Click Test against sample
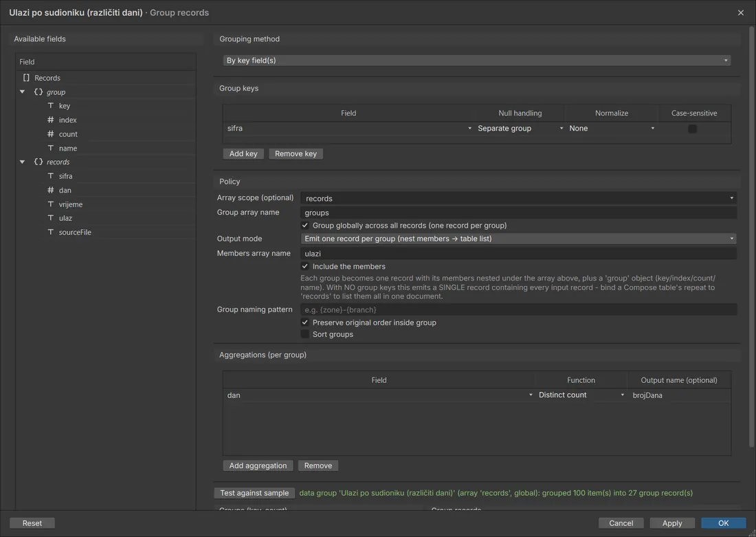Image resolution: width=756 pixels, height=537 pixels. coord(254,493)
